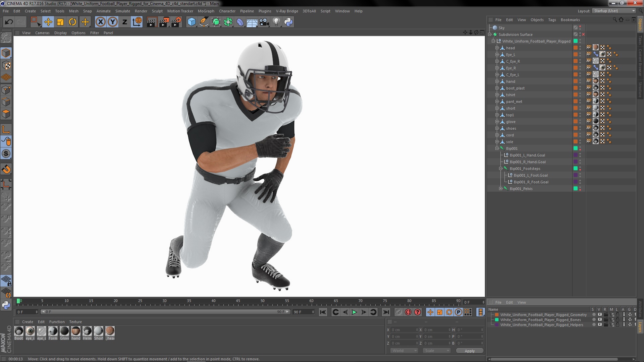This screenshot has height=362, width=644.
Task: Open the Scale mode dropdown
Action: point(436,351)
